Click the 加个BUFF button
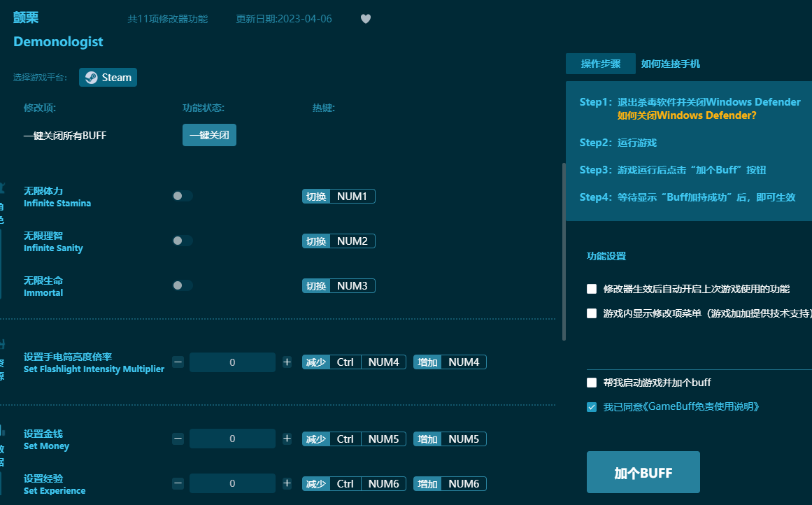Viewport: 812px width, 505px height. pos(643,472)
